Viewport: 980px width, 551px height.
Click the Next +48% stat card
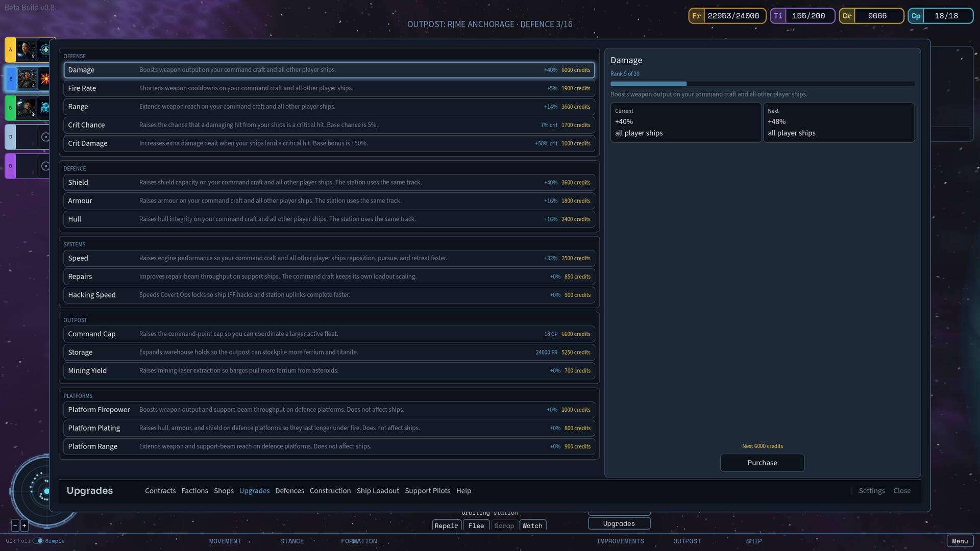(x=839, y=122)
